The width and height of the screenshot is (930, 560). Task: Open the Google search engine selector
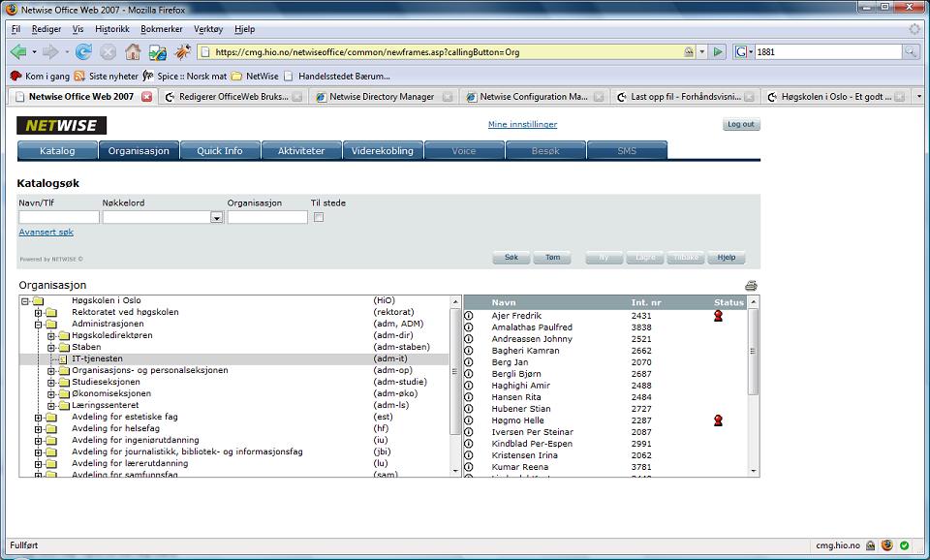click(743, 52)
